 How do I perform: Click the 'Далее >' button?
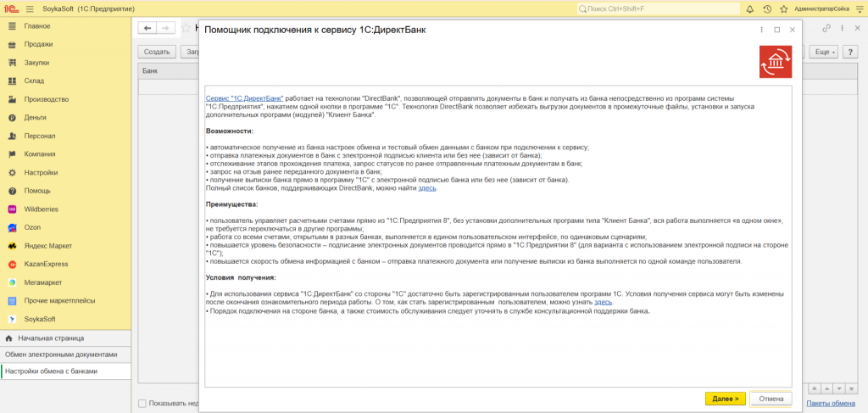tap(726, 398)
